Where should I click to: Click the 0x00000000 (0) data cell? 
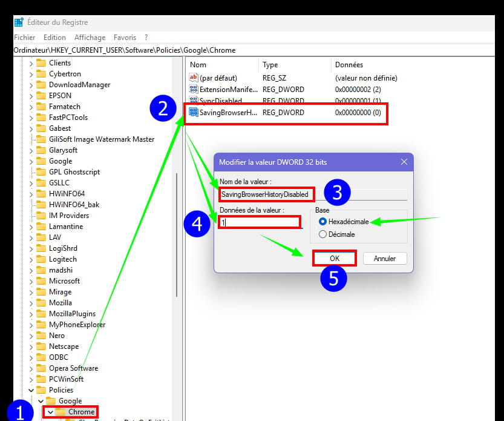358,112
